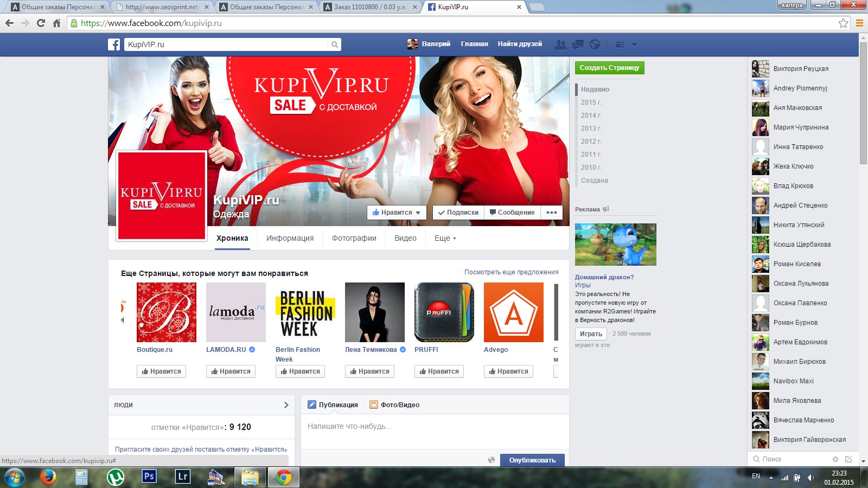The width and height of the screenshot is (868, 488).
Task: Click the Опубликовать publish button
Action: (532, 460)
